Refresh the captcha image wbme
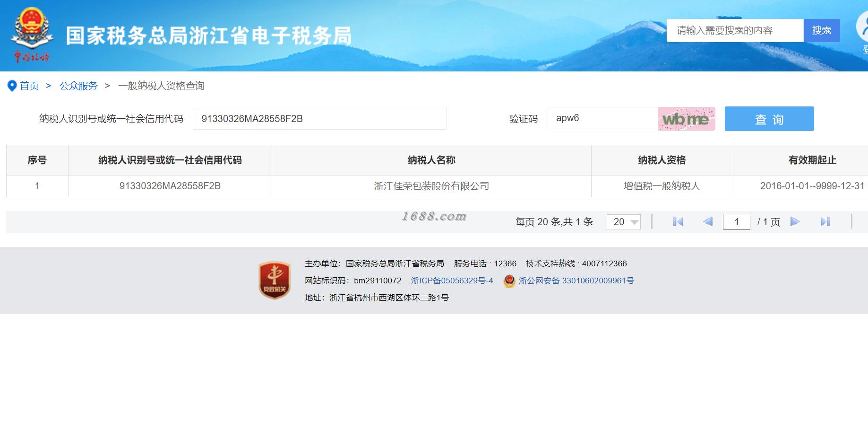The width and height of the screenshot is (868, 430). pos(687,119)
